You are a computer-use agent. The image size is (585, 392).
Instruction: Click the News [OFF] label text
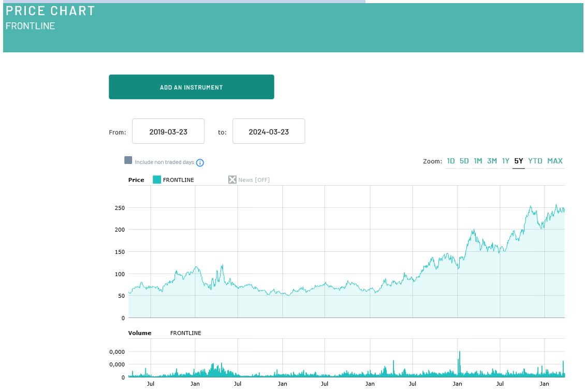(x=254, y=180)
